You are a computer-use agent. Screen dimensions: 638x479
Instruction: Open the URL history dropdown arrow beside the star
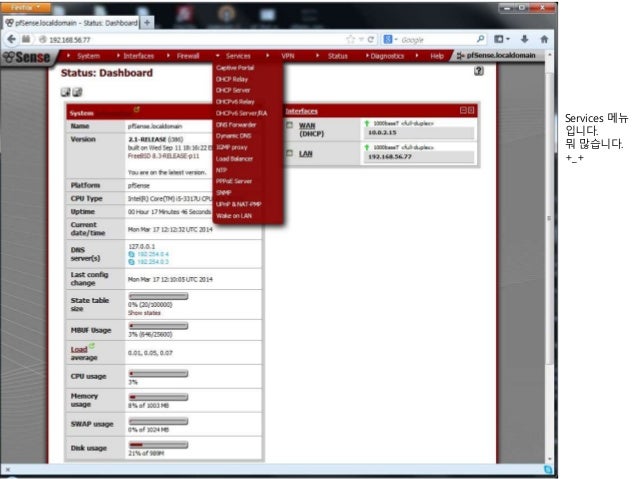click(x=361, y=39)
